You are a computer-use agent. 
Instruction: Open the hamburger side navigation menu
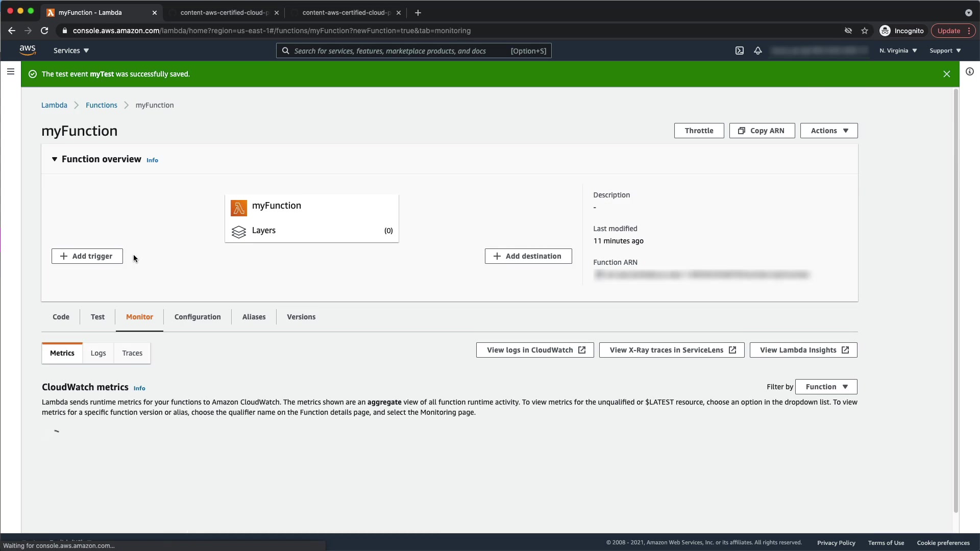[10, 72]
